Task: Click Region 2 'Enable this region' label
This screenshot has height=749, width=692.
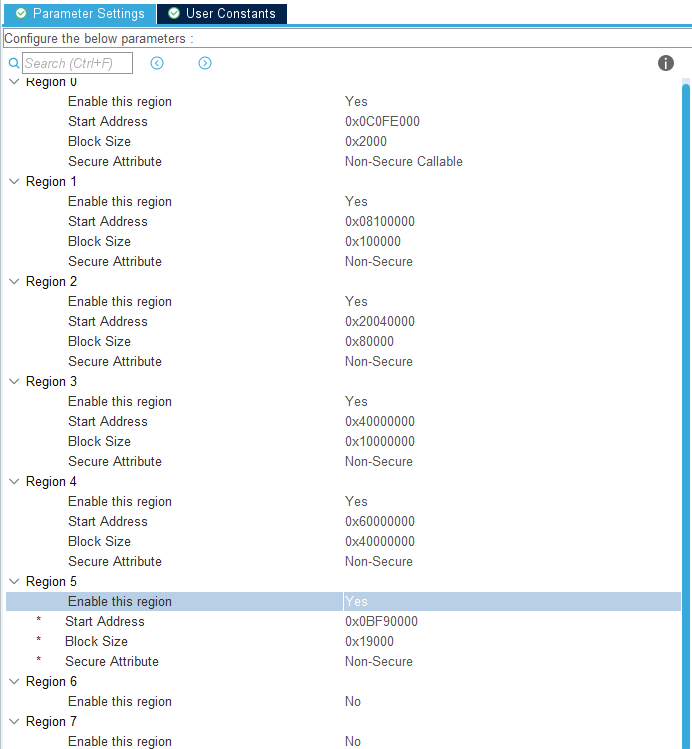Action: click(x=120, y=301)
